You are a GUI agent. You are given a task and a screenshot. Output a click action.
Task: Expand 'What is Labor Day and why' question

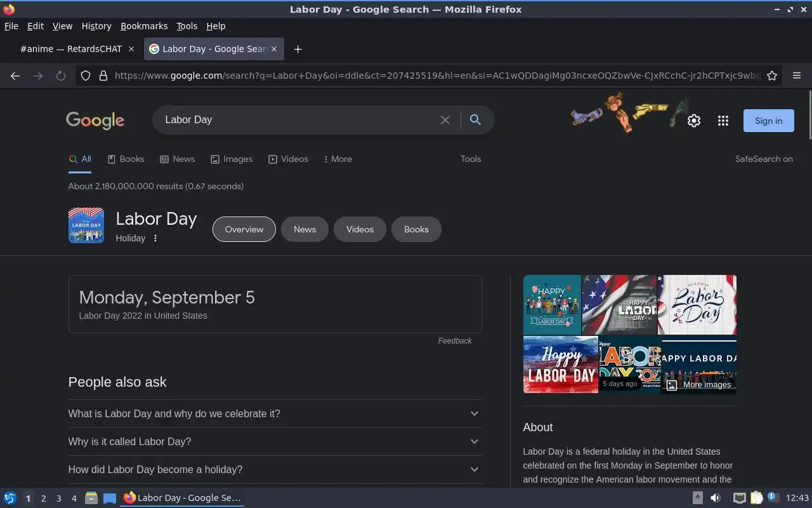click(275, 413)
